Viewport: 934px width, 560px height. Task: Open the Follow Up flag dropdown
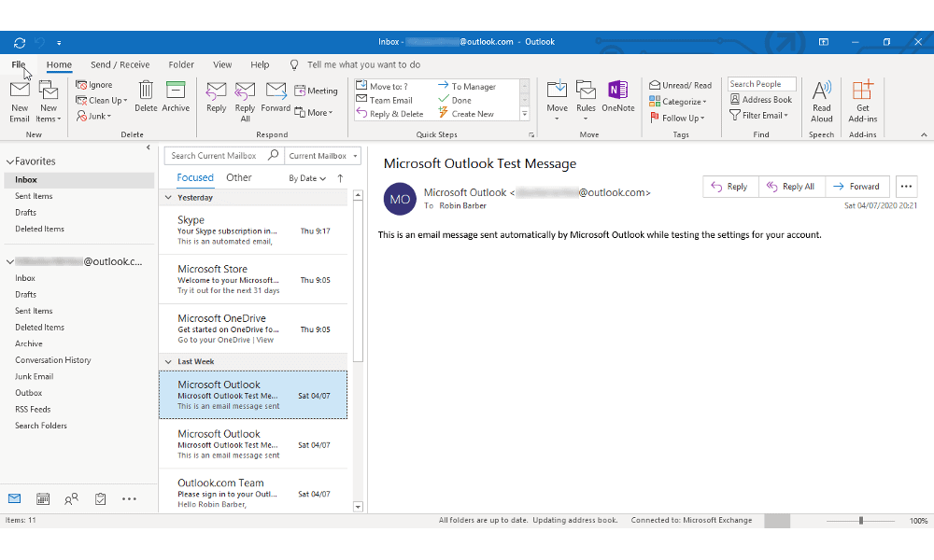click(x=676, y=118)
